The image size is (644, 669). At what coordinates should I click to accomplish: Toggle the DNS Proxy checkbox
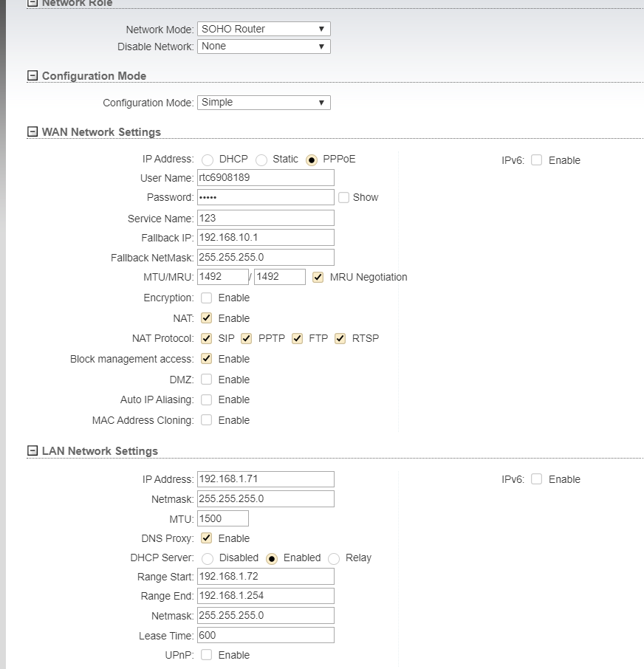click(207, 538)
